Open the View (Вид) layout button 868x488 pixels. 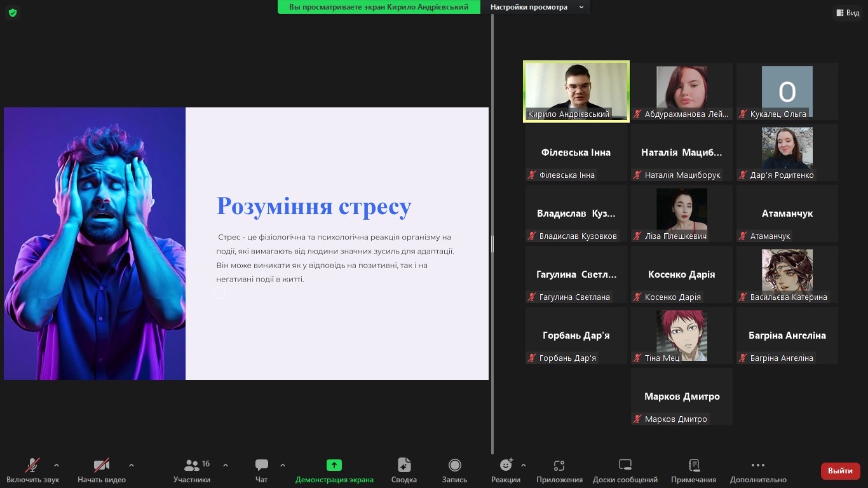point(848,13)
